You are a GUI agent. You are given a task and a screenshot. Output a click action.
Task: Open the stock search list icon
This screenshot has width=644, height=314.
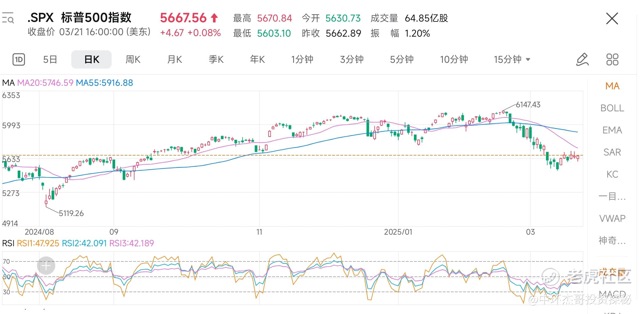tap(8, 18)
